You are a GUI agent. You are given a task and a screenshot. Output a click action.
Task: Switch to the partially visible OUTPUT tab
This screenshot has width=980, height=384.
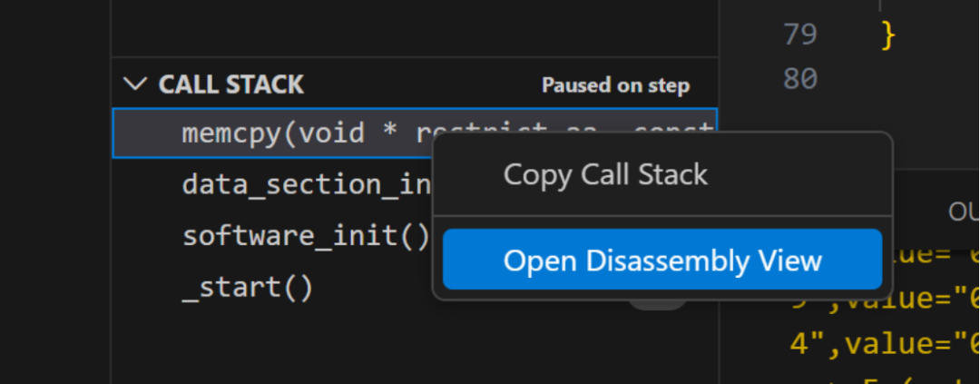tap(963, 212)
